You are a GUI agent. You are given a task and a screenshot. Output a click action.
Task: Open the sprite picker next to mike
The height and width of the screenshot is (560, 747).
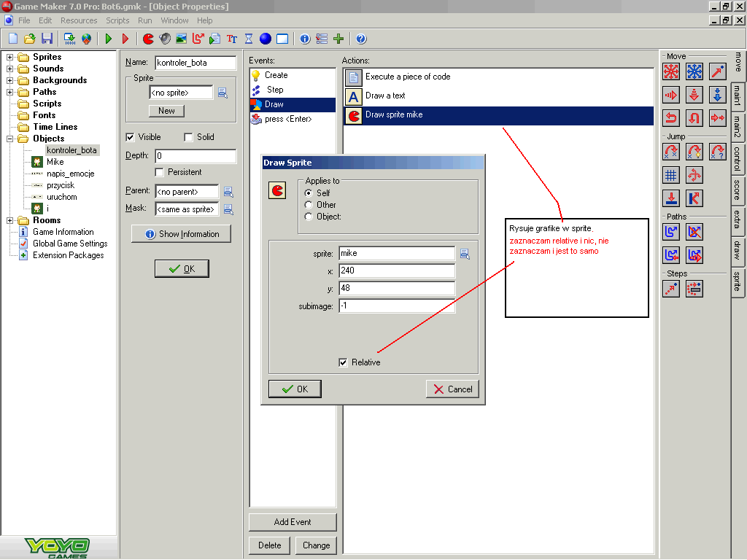(x=465, y=254)
